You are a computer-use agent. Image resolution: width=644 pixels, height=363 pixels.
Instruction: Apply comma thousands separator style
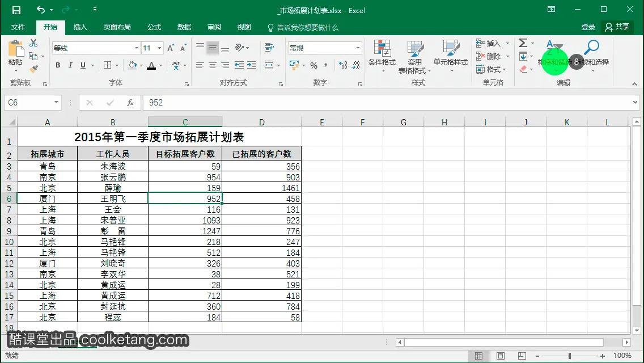[x=326, y=65]
